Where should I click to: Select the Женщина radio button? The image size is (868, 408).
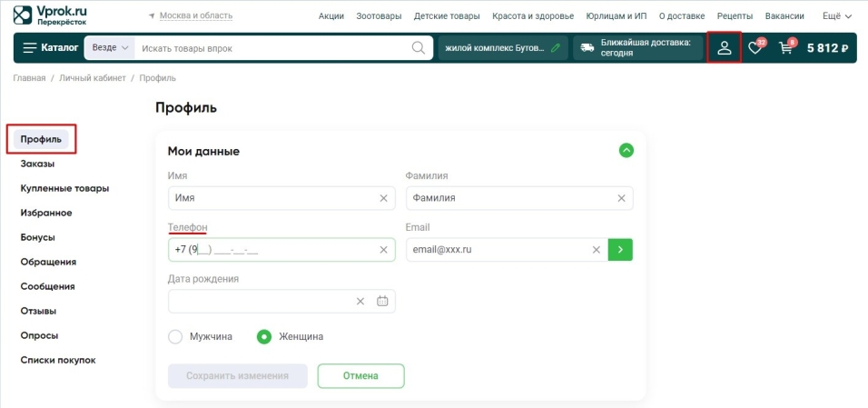click(264, 336)
